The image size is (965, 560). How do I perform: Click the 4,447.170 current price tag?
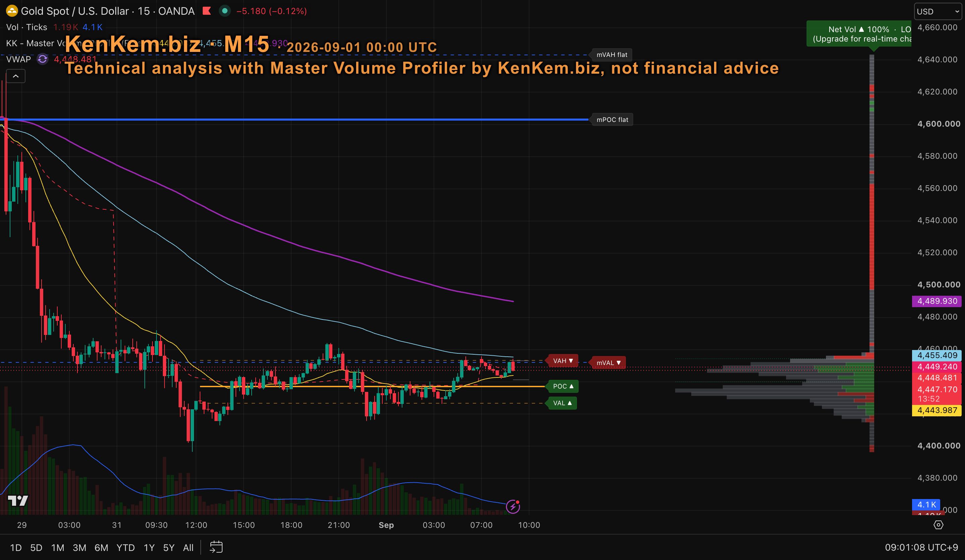[938, 389]
